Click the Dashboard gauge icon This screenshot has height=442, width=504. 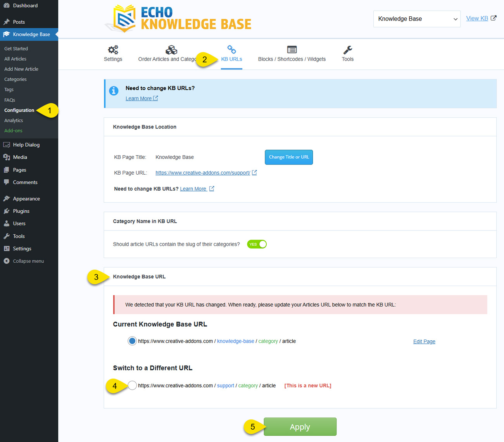6,5
